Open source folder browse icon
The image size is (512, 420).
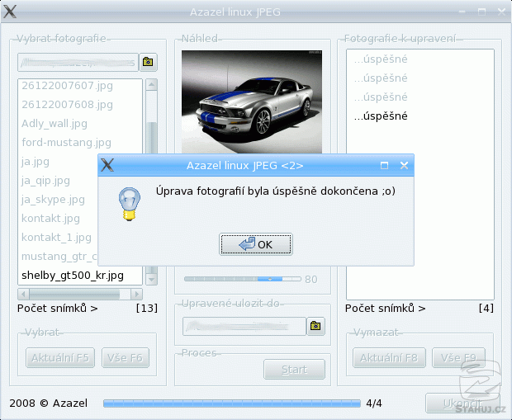coord(148,62)
